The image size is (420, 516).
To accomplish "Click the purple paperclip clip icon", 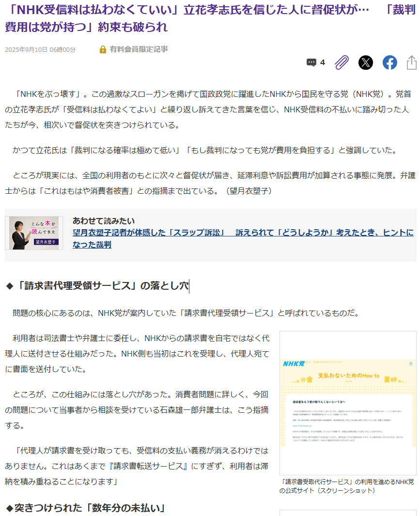I will [342, 63].
